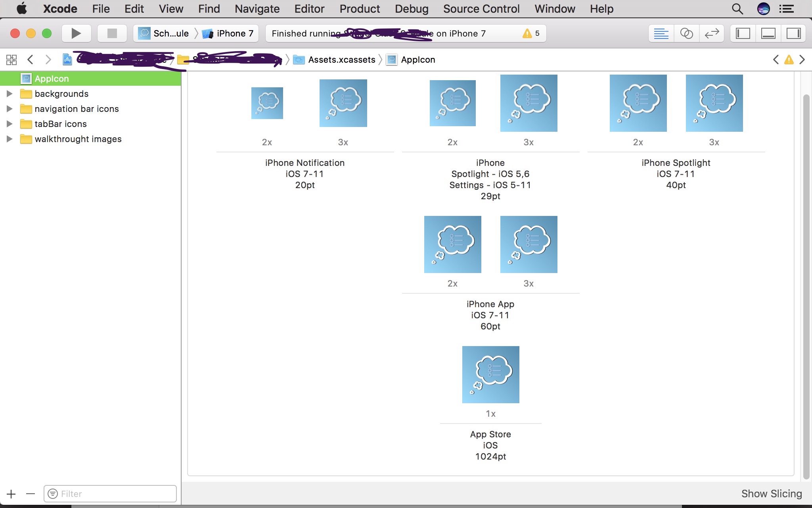The width and height of the screenshot is (812, 508).
Task: Toggle the Utilities inspector panel
Action: [793, 33]
